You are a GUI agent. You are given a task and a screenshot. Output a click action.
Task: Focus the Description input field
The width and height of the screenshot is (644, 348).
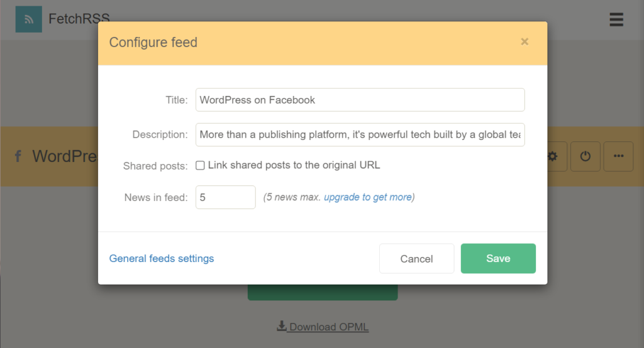[x=360, y=134]
